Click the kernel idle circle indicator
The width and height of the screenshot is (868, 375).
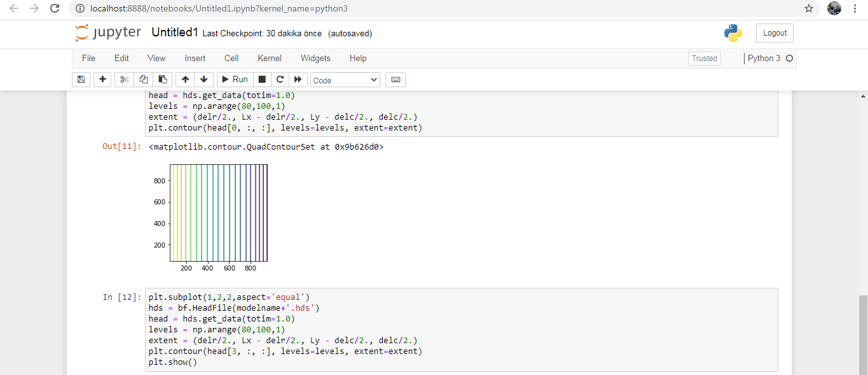[790, 58]
